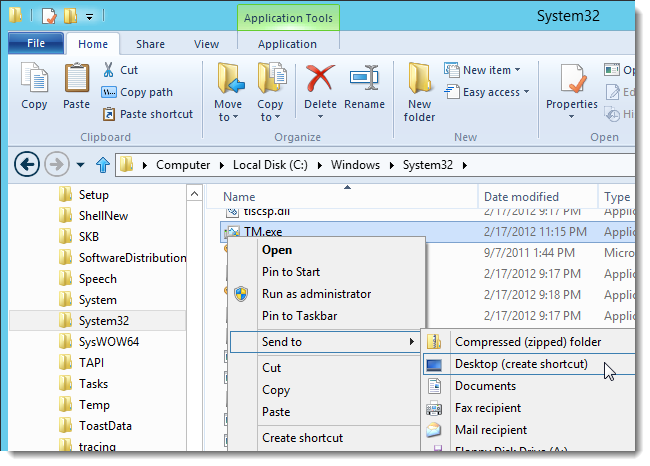Viewport: 650px width, 466px height.
Task: Create a New folder from the ribbon
Action: tap(419, 92)
